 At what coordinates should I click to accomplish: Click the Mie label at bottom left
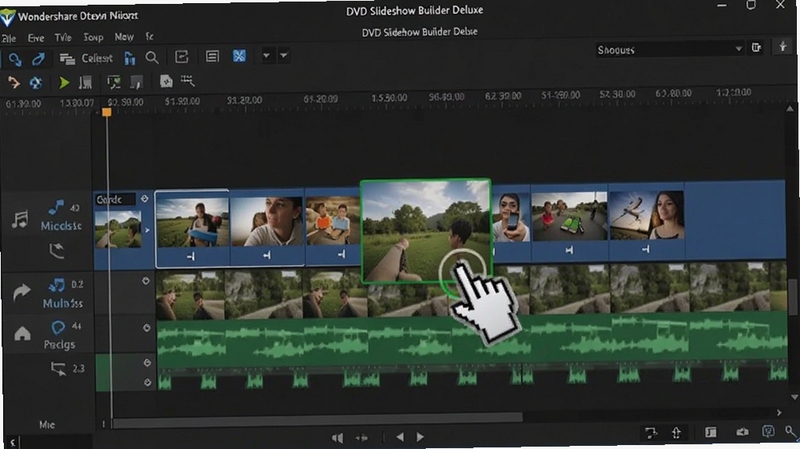point(46,425)
